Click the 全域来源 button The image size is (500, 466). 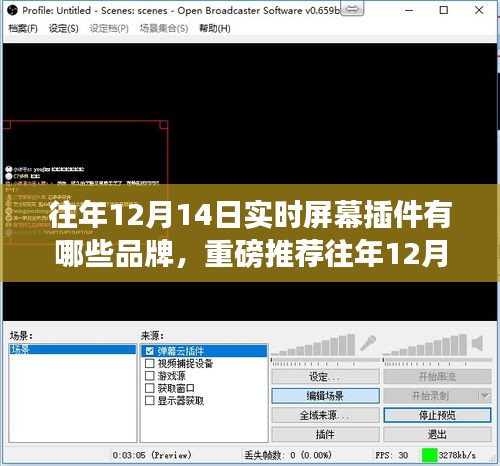tap(325, 415)
